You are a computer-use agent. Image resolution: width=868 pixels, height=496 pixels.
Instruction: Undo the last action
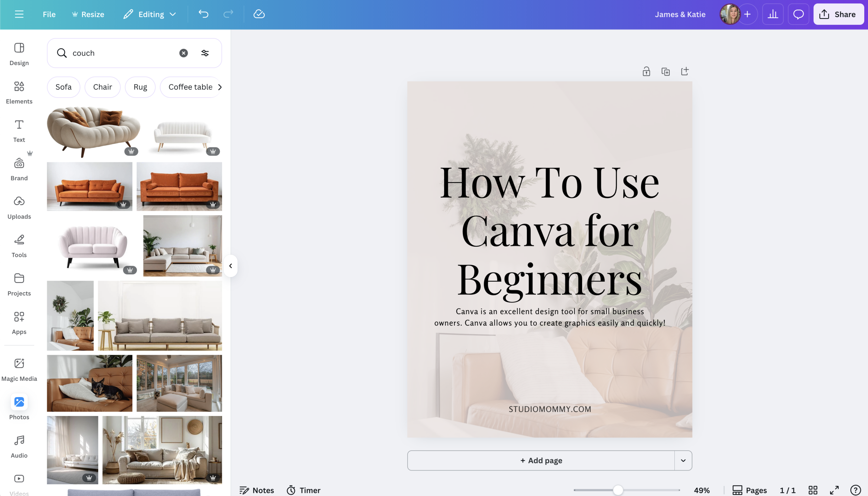click(x=203, y=14)
